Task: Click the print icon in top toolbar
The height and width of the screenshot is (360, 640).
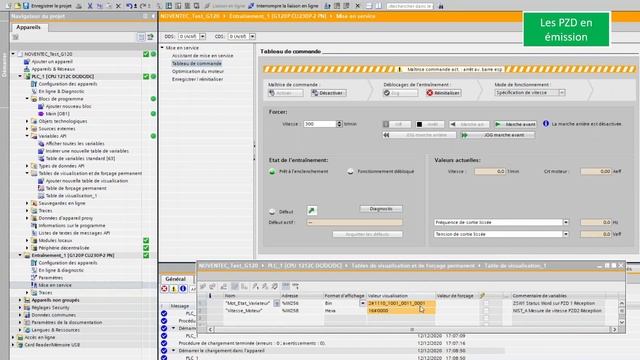Action: (79, 6)
